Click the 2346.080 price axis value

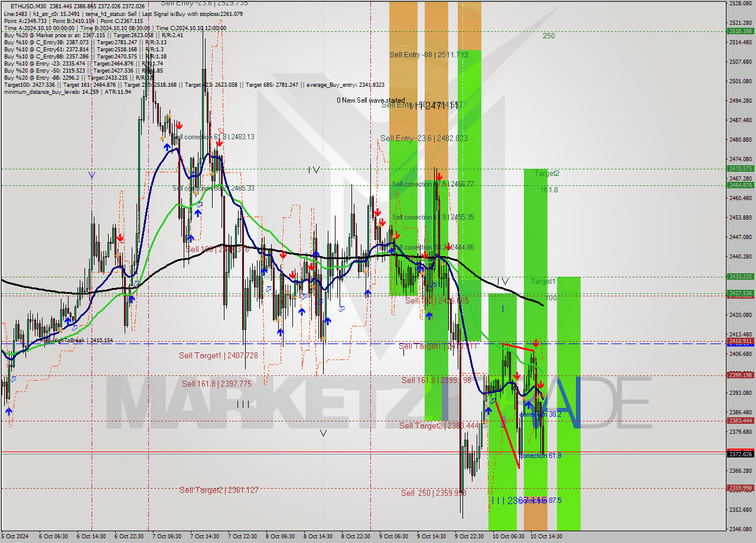click(740, 529)
